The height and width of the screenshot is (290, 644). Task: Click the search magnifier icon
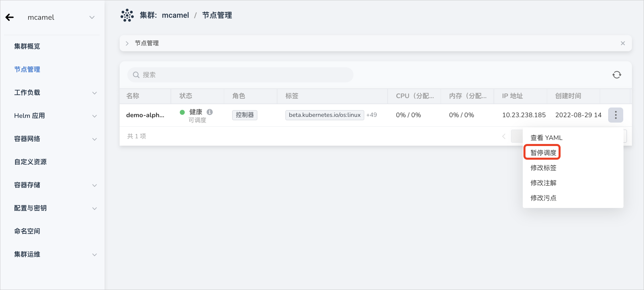136,75
